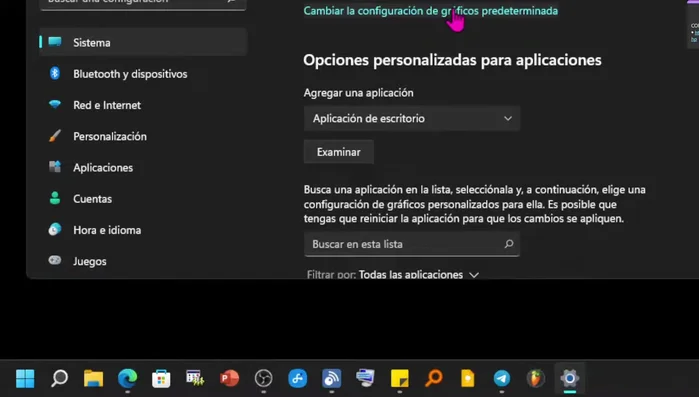Click the paintbrush Personalización icon
Screen dimensions: 699x397
coord(55,135)
